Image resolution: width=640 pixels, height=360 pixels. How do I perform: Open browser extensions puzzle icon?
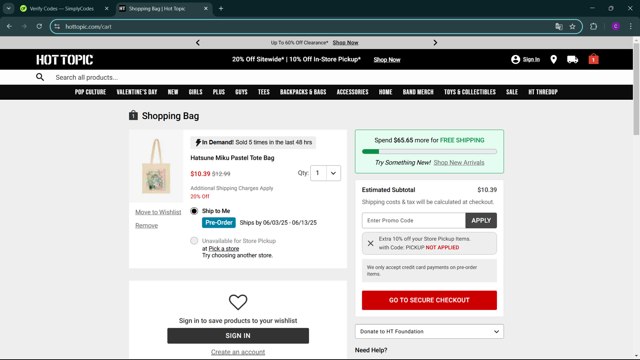[593, 27]
